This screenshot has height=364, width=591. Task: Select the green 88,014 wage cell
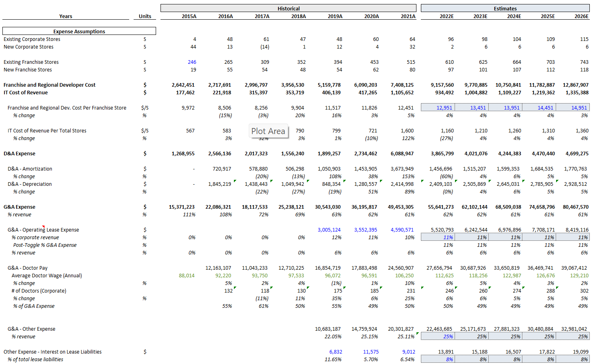pyautogui.click(x=187, y=275)
